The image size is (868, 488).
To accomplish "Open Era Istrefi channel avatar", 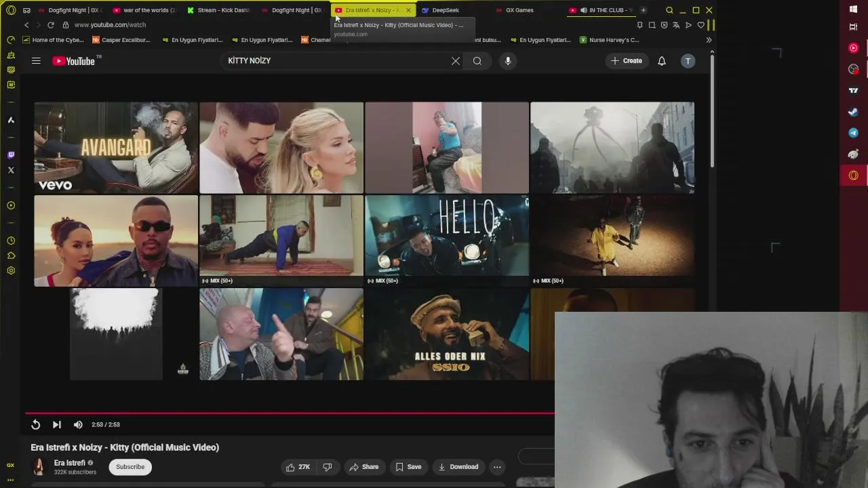I will [x=39, y=467].
